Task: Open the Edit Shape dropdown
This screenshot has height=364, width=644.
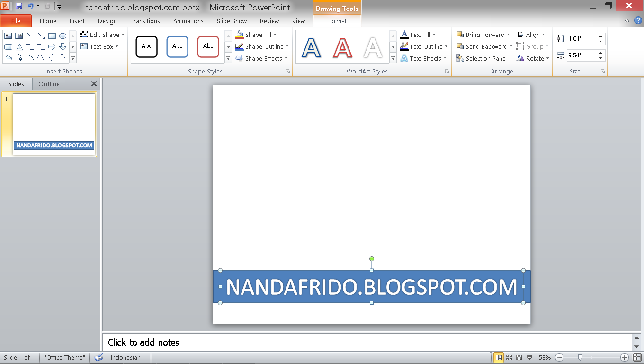Action: tap(102, 35)
